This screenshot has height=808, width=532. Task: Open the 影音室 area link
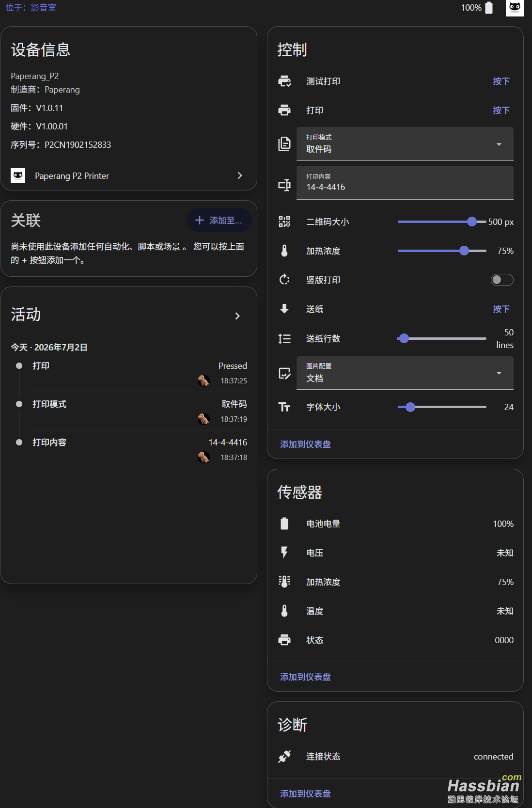[43, 8]
